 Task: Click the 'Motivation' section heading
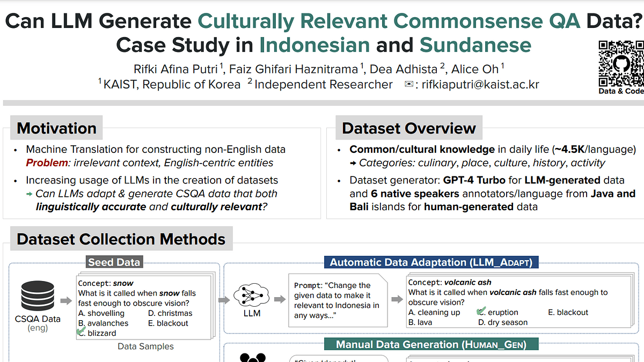(x=56, y=128)
